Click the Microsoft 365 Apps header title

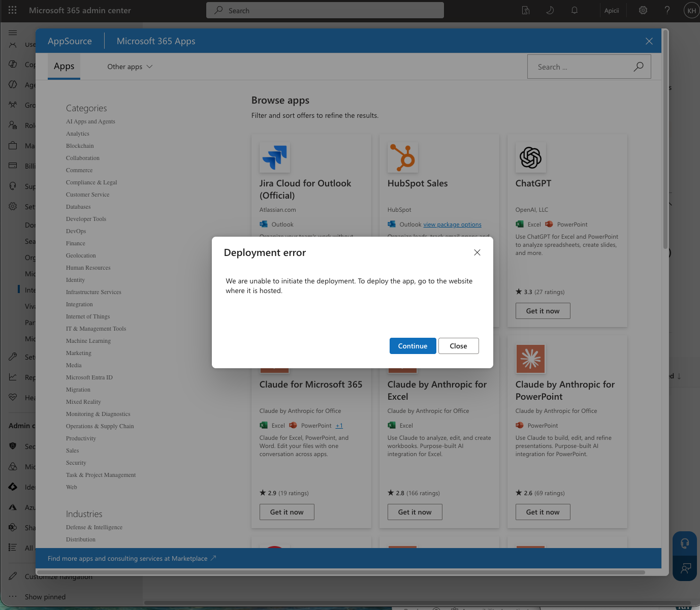pos(156,41)
